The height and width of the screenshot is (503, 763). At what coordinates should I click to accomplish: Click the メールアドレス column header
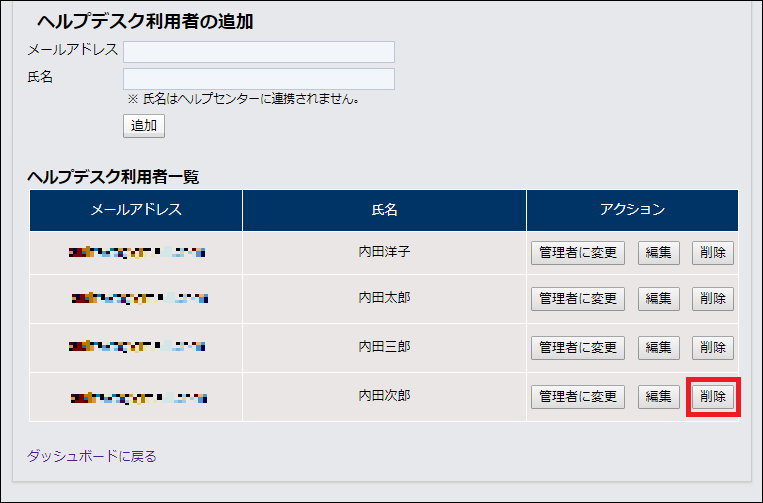[136, 210]
